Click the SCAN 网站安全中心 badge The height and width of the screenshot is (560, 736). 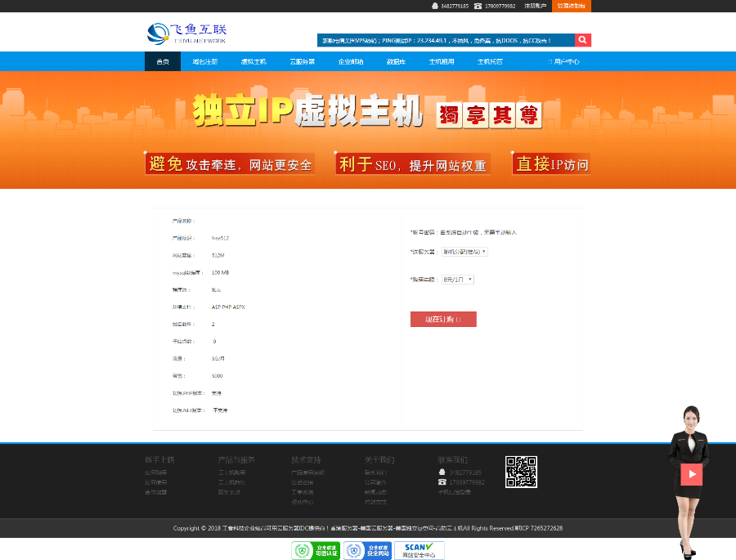[420, 550]
